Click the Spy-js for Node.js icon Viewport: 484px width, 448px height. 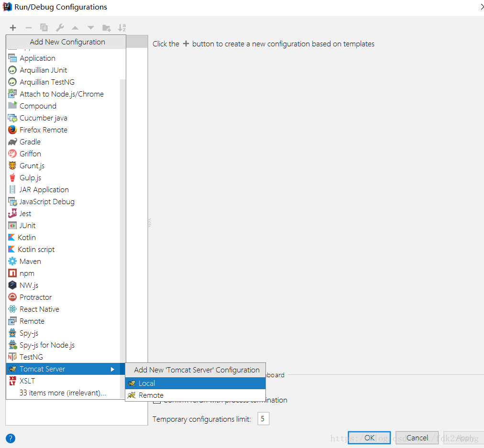[12, 345]
